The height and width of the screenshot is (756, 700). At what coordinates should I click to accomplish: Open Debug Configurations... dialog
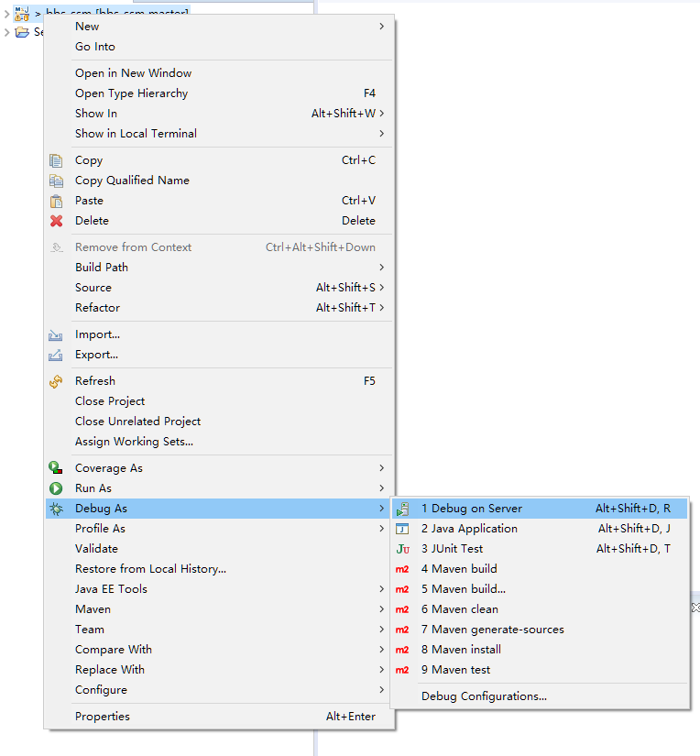coord(484,696)
